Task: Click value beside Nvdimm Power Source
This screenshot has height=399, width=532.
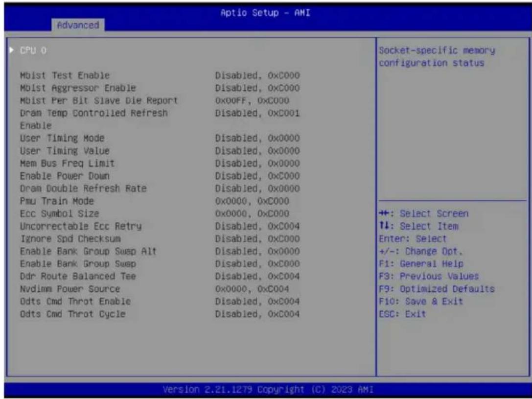Action: tap(252, 289)
